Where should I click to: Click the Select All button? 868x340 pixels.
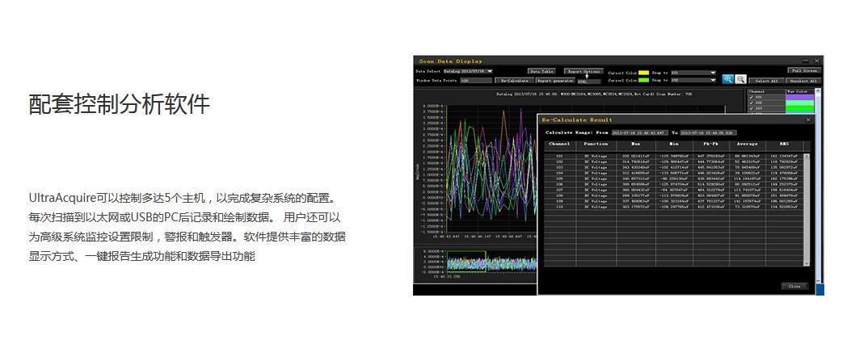click(x=767, y=81)
